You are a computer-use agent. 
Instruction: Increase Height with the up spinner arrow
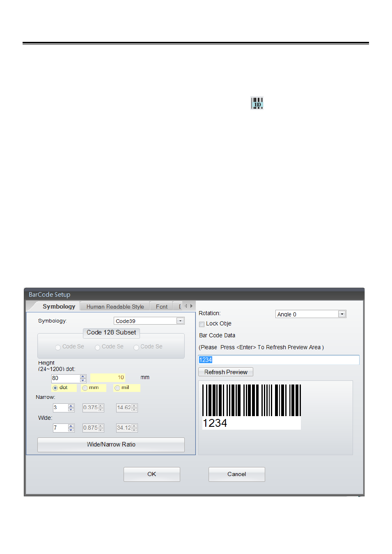[83, 376]
